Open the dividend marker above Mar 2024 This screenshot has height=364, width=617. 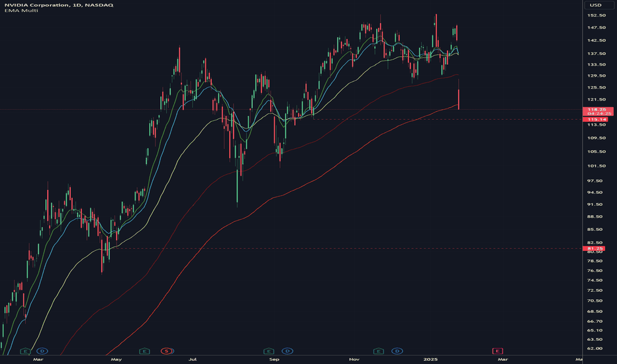pos(42,351)
